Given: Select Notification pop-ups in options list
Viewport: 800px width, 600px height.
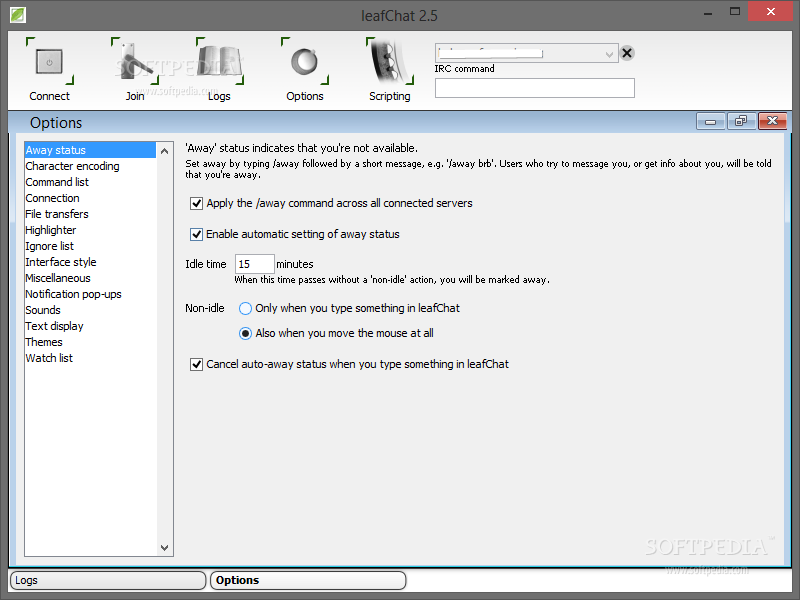Looking at the screenshot, I should pos(90,294).
